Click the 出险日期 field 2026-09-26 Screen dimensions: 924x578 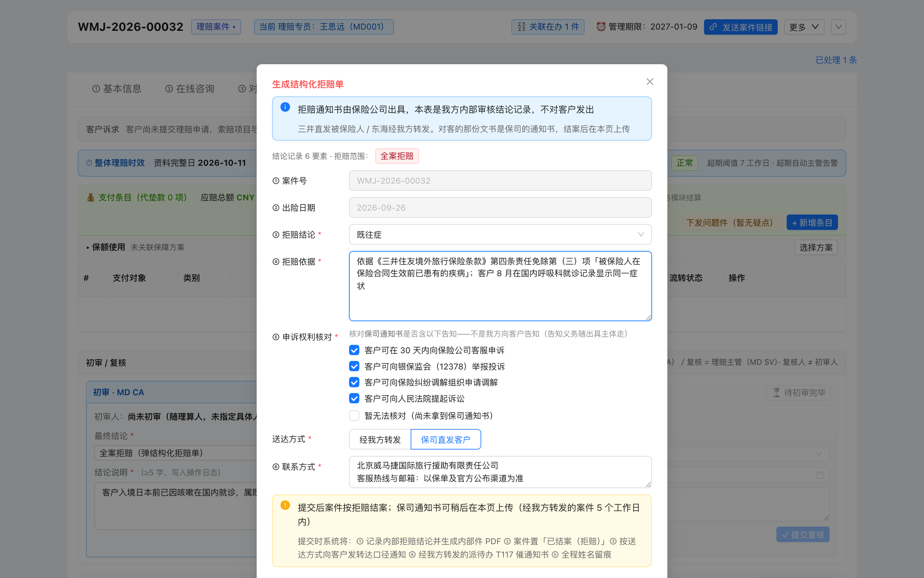pos(500,207)
